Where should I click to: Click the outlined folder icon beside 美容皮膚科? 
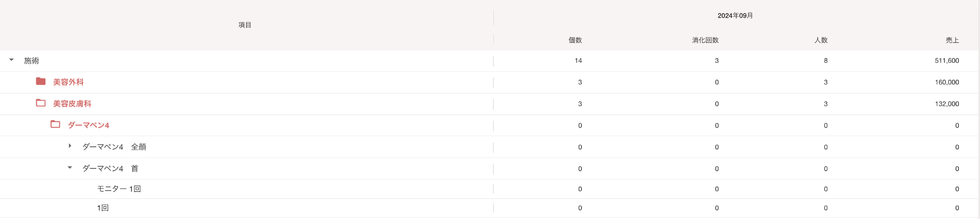[41, 103]
